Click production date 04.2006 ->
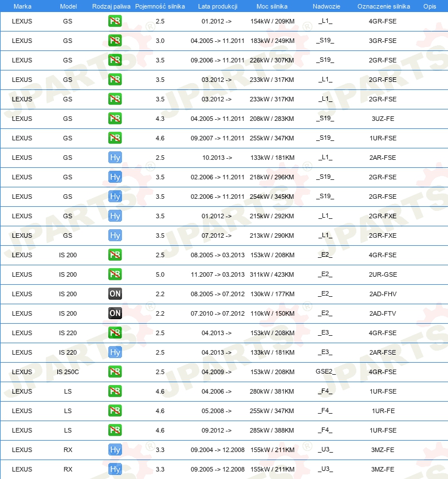The image size is (448, 479). pyautogui.click(x=217, y=391)
